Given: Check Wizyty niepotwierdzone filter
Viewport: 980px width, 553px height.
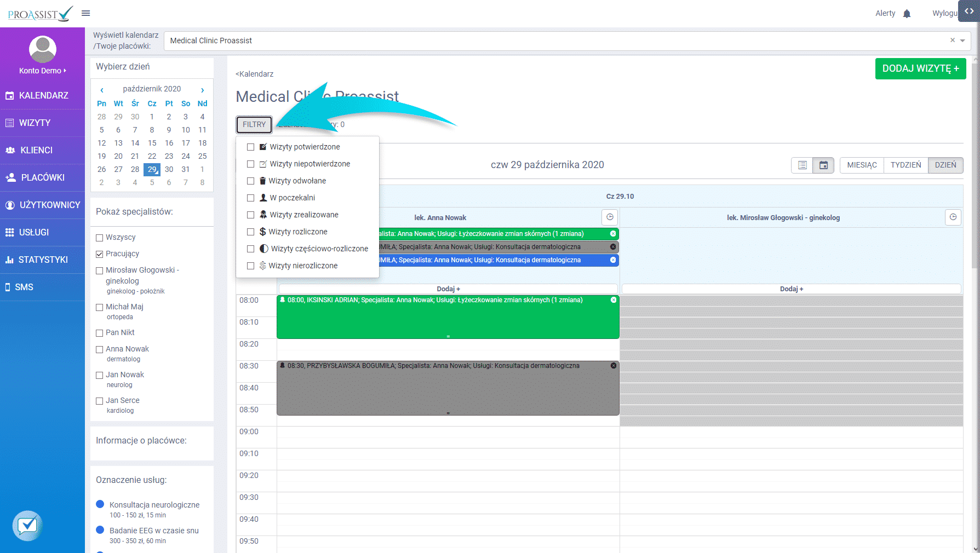Looking at the screenshot, I should point(250,164).
